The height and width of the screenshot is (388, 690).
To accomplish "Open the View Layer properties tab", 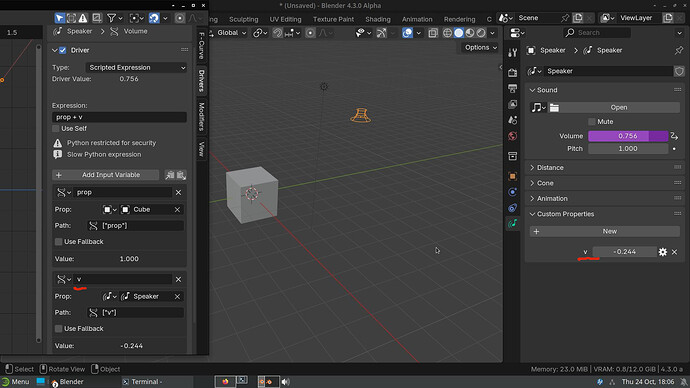I will point(513,104).
